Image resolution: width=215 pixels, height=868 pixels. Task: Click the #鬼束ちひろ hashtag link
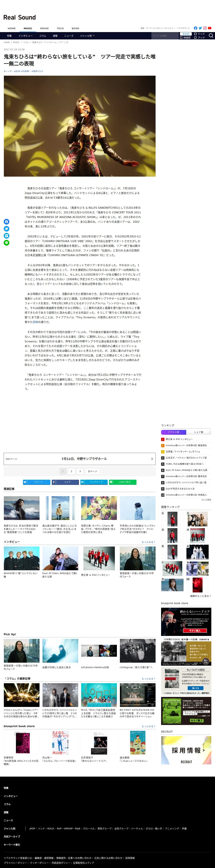pos(38,72)
